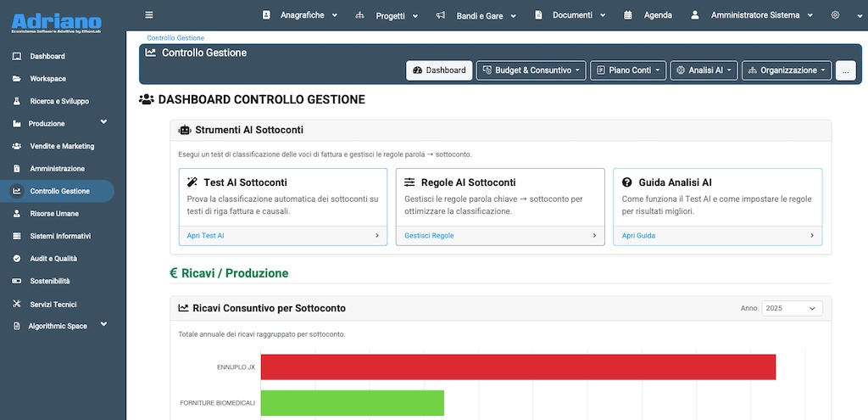Image resolution: width=868 pixels, height=420 pixels.
Task: Click the Gestisci Regole link
Action: (x=431, y=236)
